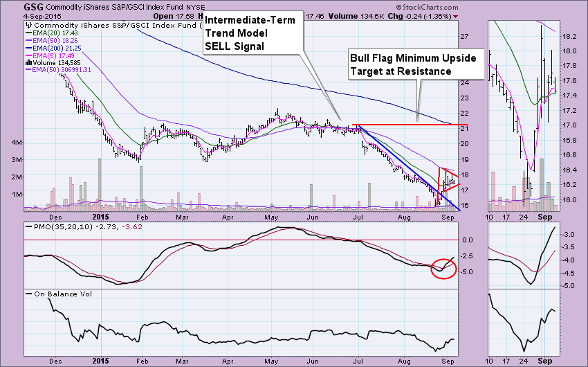Image resolution: width=588 pixels, height=367 pixels.
Task: Click the Bull Flag Minimum Upside Target callout
Action: [416, 64]
